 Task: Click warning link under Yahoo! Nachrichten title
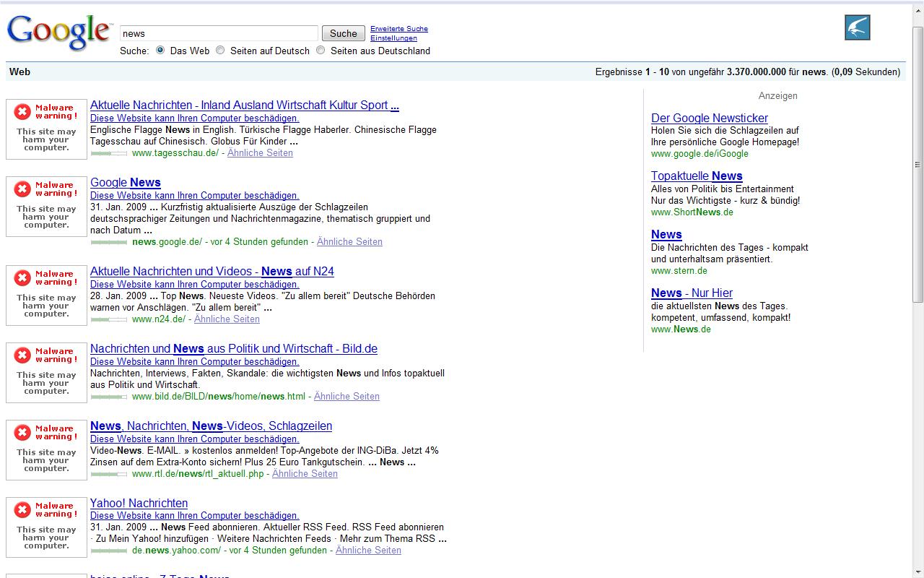(195, 516)
